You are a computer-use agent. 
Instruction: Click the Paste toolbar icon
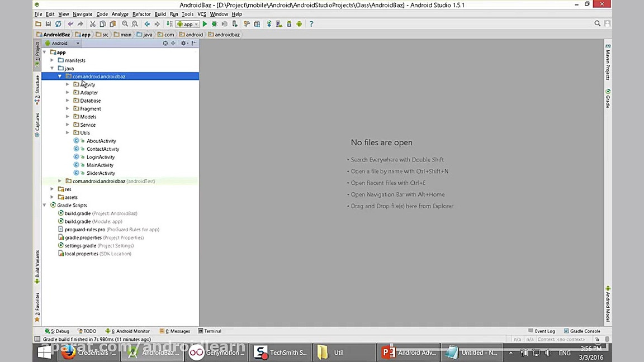(x=112, y=24)
